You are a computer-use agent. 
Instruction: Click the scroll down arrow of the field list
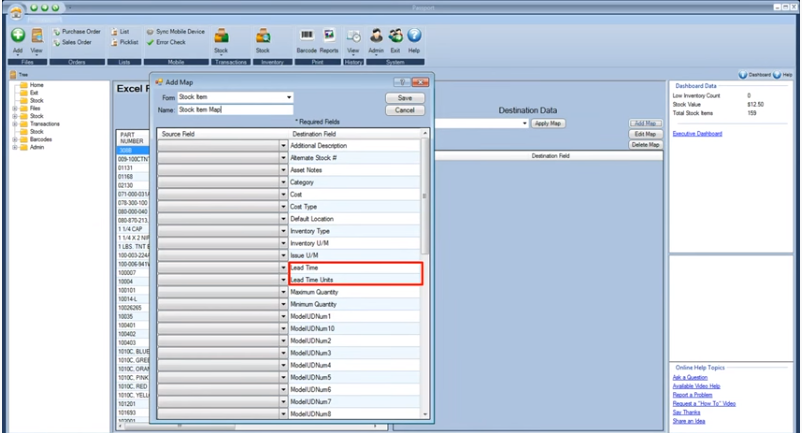coord(425,414)
